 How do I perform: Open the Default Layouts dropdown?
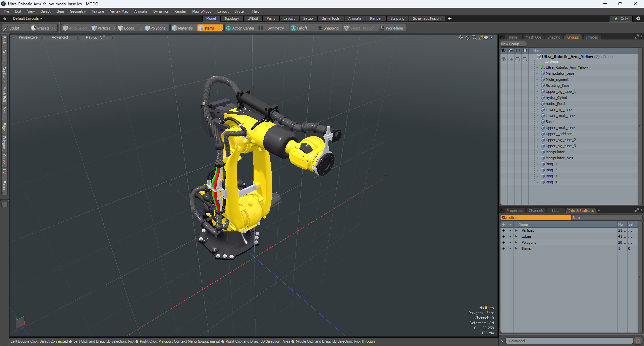28,18
